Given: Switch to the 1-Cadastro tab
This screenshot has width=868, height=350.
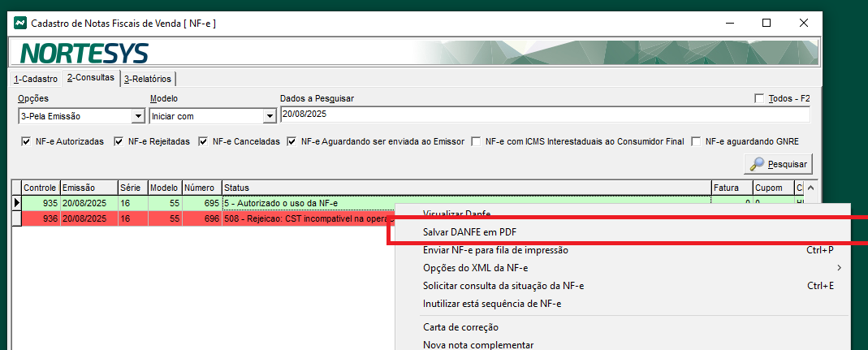Looking at the screenshot, I should point(36,79).
